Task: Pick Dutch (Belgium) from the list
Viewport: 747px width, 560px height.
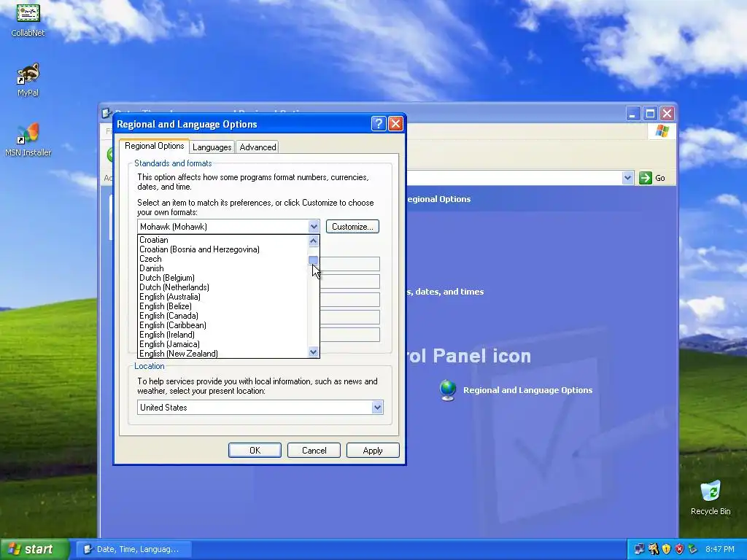Action: coord(222,278)
